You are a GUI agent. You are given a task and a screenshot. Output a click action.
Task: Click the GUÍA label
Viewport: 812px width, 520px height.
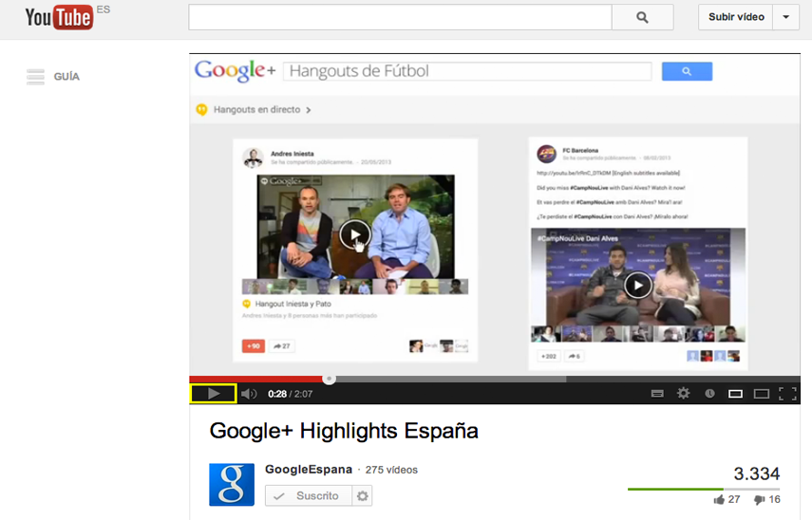[x=66, y=77]
